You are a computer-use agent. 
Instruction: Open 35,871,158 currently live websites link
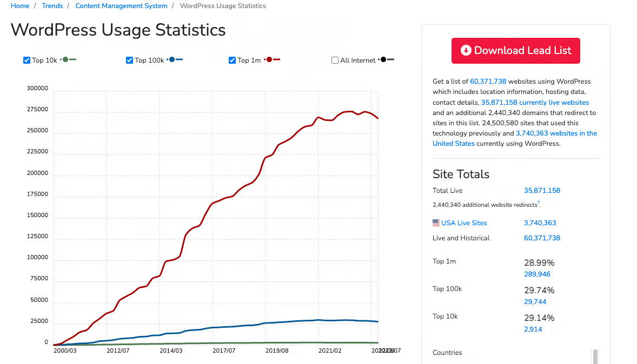pyautogui.click(x=535, y=103)
